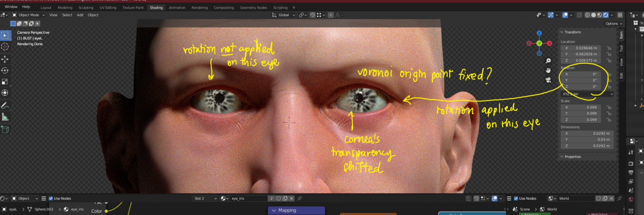This screenshot has width=644, height=215.
Task: Select the Rotate tool in the toolbar
Action: pos(5,70)
